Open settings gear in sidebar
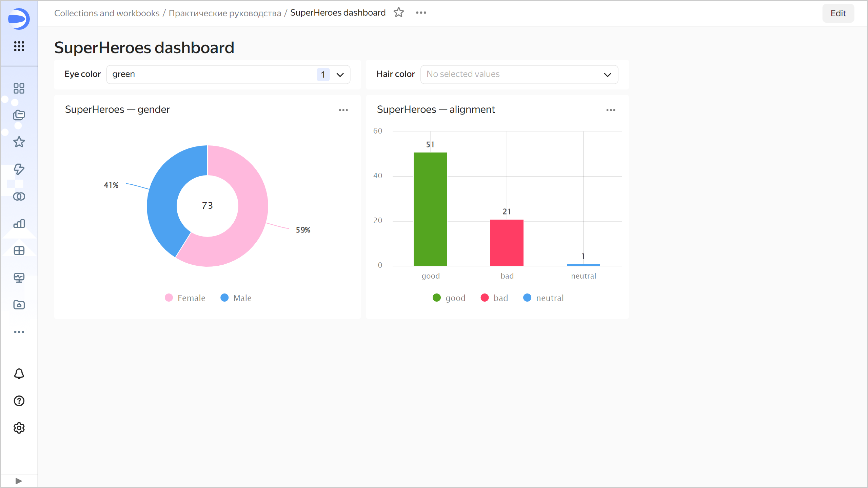Image resolution: width=868 pixels, height=488 pixels. 19,428
